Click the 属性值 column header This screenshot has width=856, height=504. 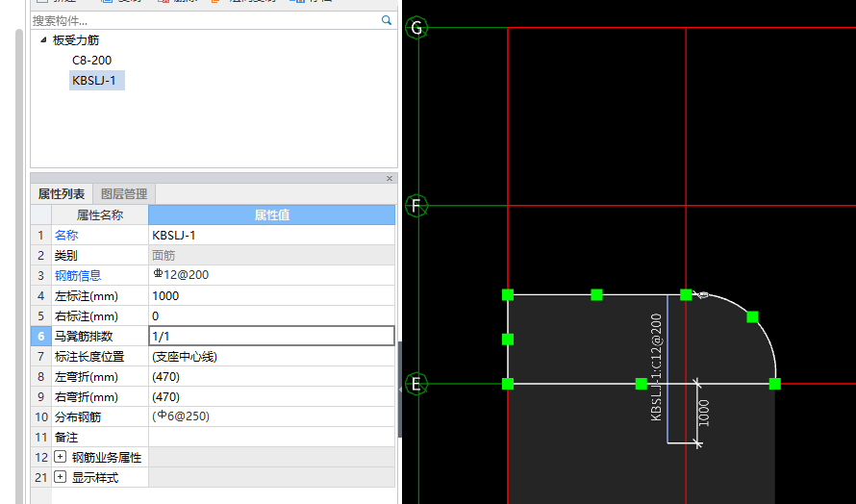click(x=272, y=215)
